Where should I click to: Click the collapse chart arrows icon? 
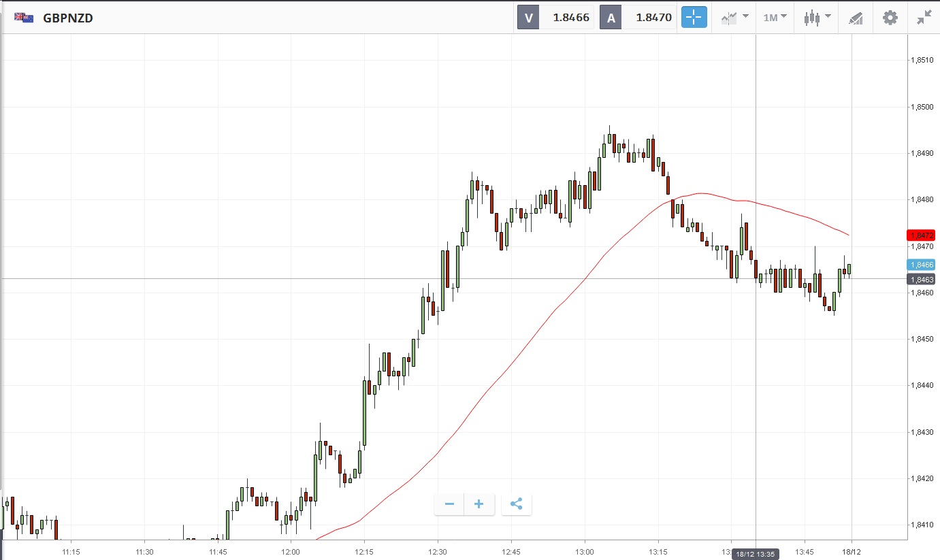pos(924,18)
